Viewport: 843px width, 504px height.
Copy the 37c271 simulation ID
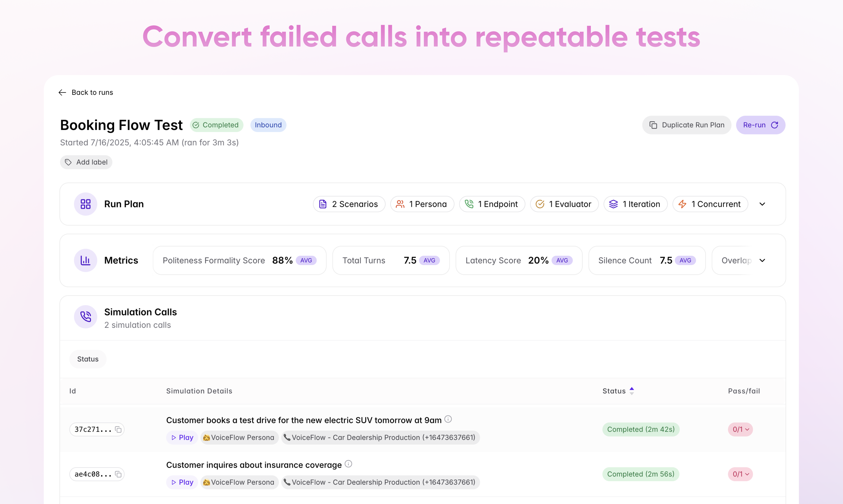(118, 430)
